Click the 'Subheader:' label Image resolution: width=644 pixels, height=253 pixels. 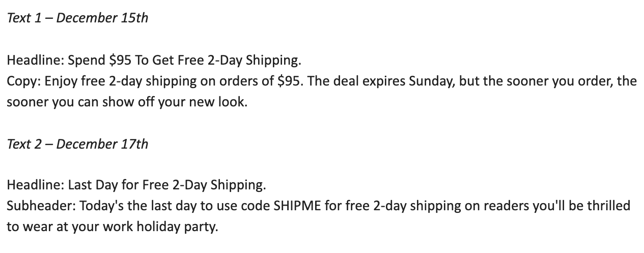click(x=41, y=206)
